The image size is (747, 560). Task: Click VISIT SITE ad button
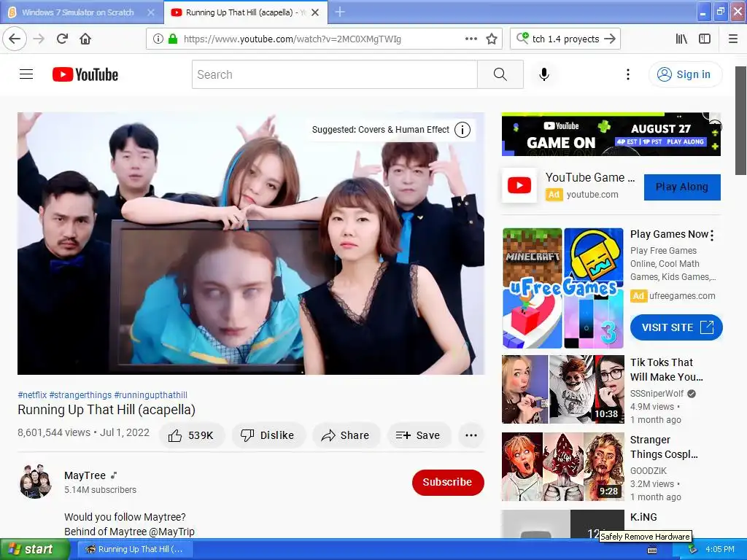tap(676, 327)
